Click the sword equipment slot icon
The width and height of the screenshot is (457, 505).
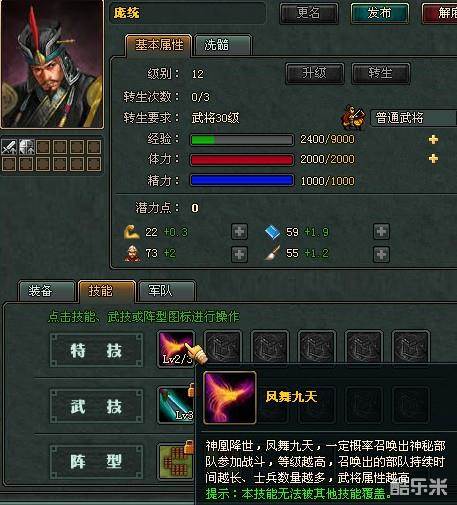pos(9,147)
